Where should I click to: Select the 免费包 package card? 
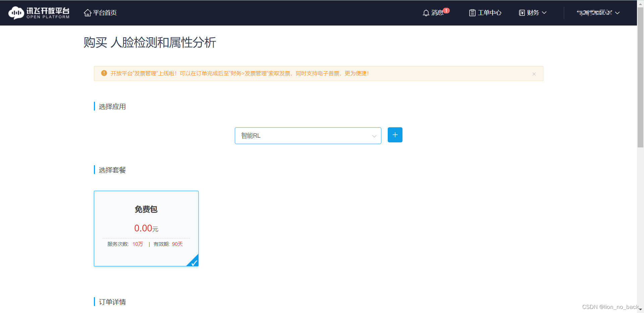pyautogui.click(x=146, y=229)
